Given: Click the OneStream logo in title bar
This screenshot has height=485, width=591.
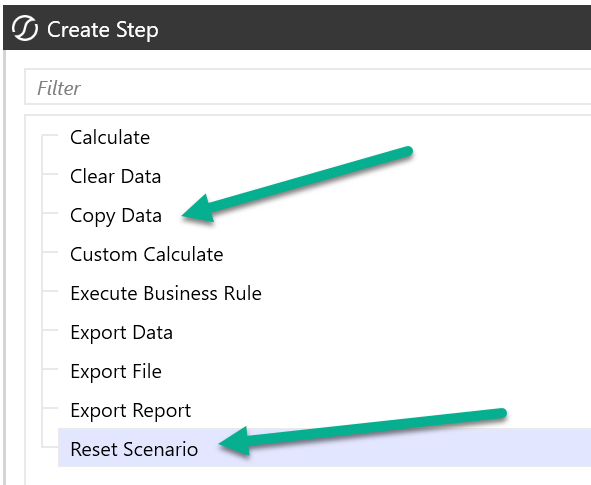Looking at the screenshot, I should tap(24, 29).
